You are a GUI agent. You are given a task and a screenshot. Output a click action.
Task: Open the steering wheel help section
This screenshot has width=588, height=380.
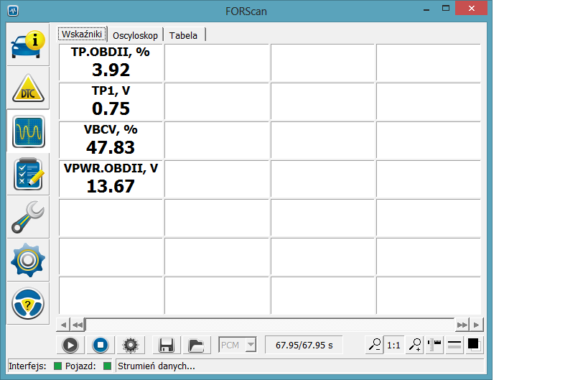28,303
